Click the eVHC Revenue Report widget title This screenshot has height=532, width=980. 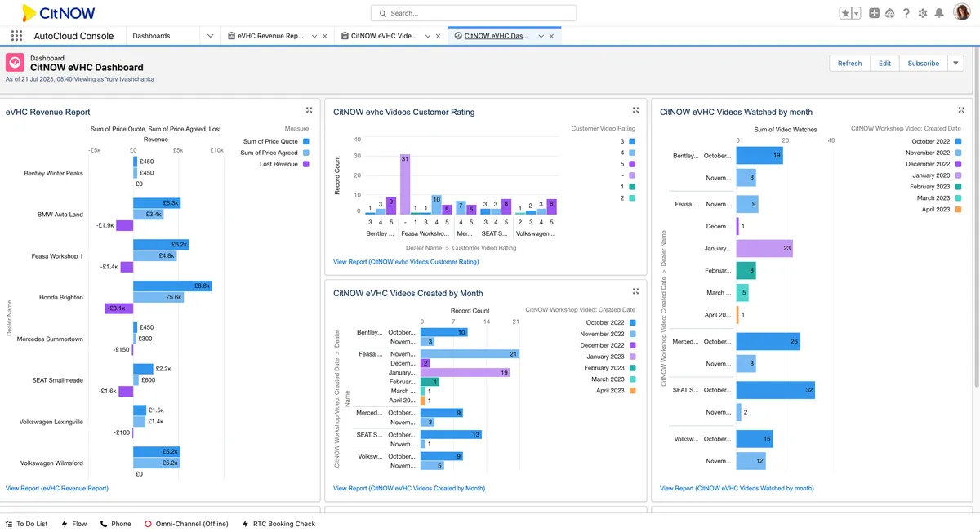[47, 112]
